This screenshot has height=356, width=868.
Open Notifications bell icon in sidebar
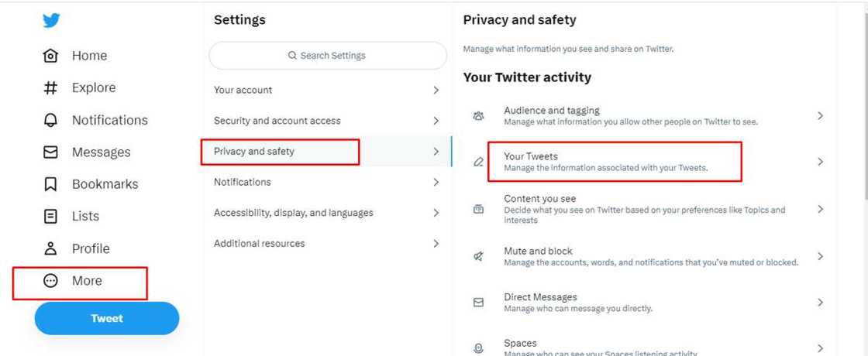pyautogui.click(x=50, y=120)
